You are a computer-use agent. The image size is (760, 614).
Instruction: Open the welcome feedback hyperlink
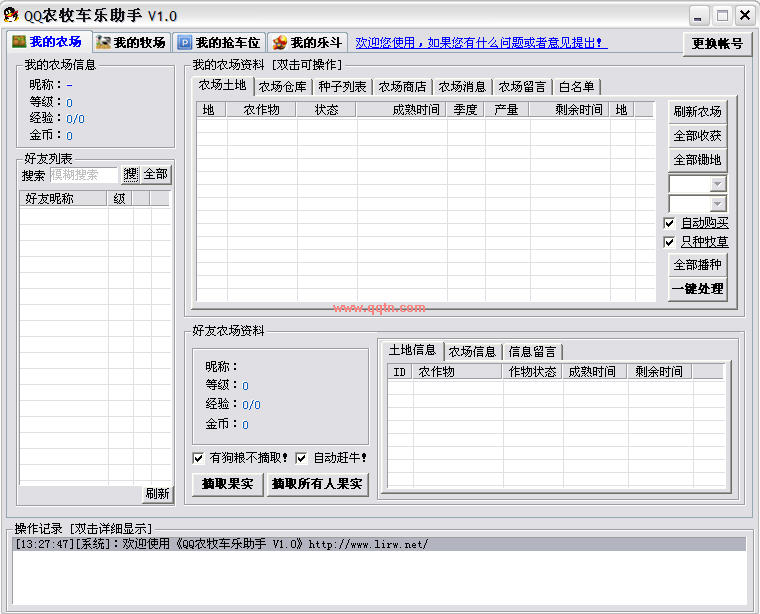[x=481, y=43]
